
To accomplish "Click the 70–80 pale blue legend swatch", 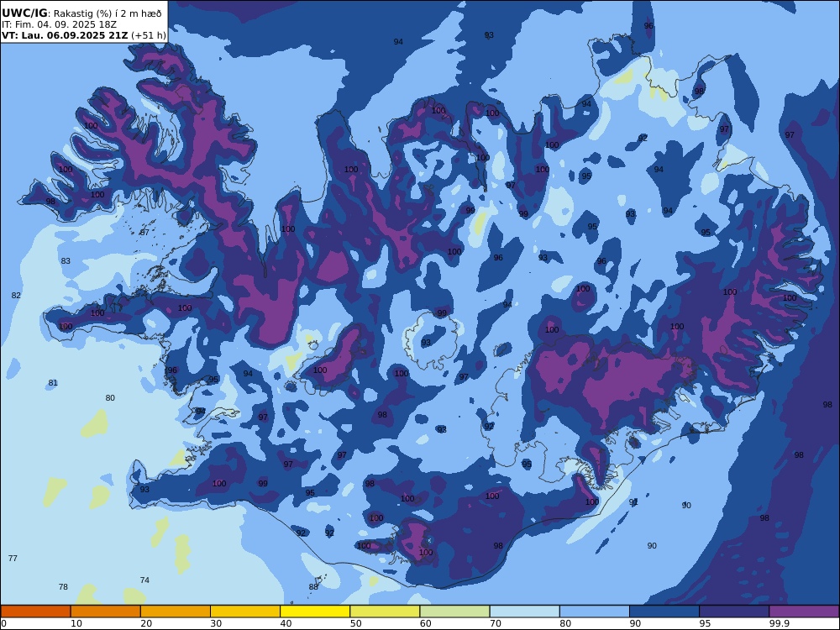I will tap(524, 612).
